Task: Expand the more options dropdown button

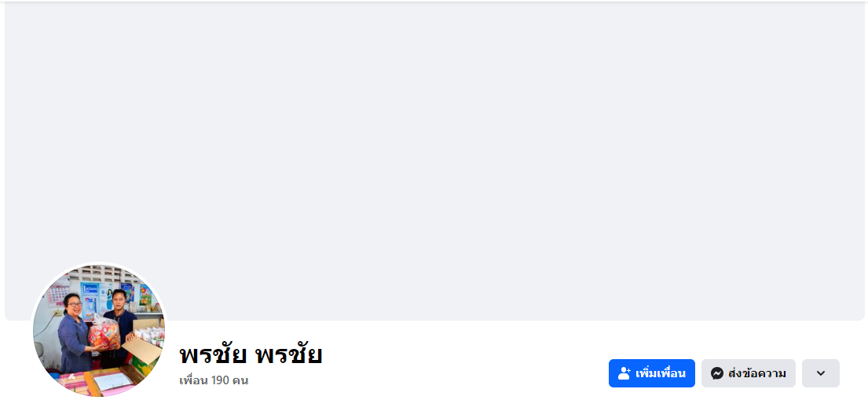Action: pyautogui.click(x=821, y=373)
